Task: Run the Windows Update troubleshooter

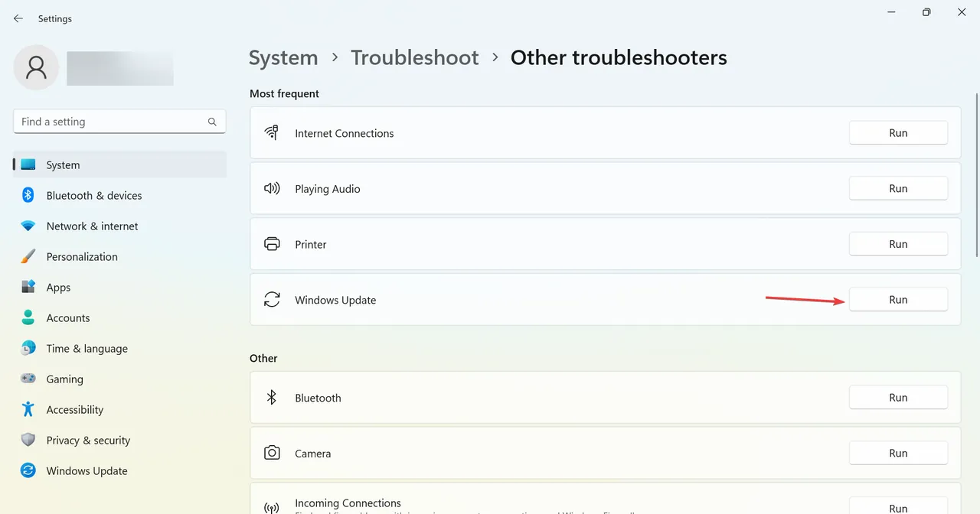Action: point(898,300)
